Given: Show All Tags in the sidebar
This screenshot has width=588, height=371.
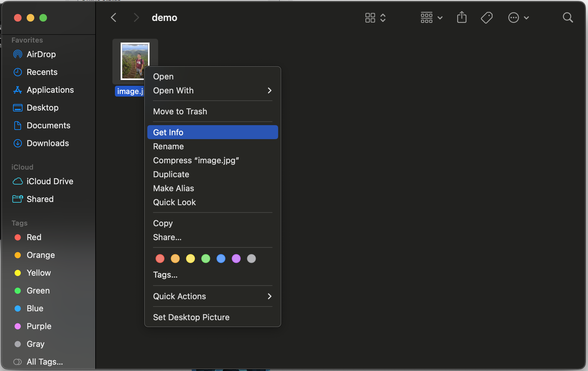Looking at the screenshot, I should (x=44, y=362).
